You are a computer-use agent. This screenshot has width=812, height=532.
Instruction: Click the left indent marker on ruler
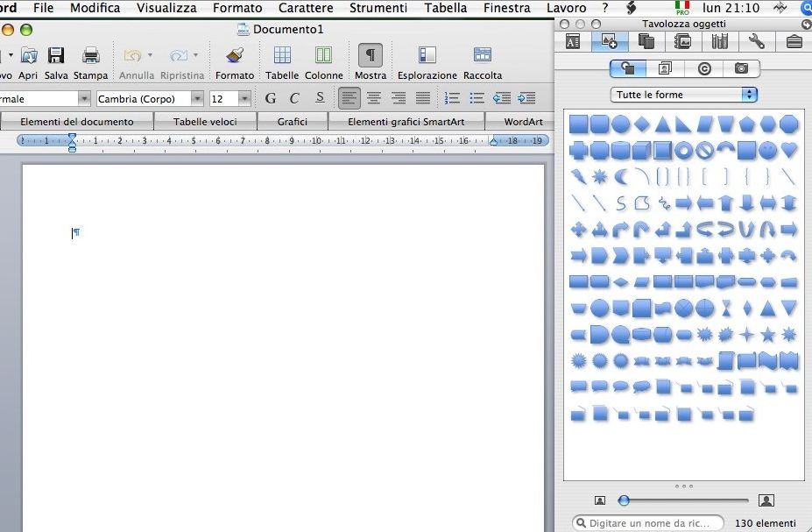72,142
